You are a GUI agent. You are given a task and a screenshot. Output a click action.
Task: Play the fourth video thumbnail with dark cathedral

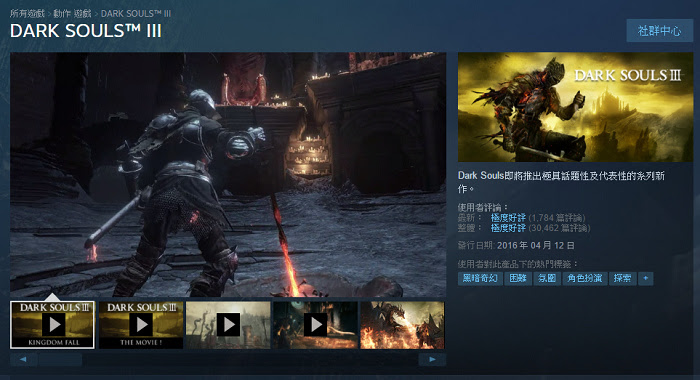(315, 325)
